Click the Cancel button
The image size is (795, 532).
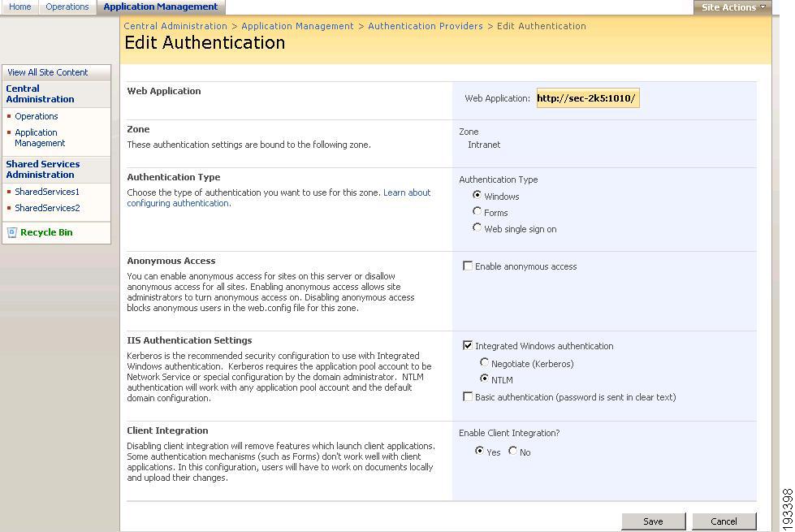724,521
